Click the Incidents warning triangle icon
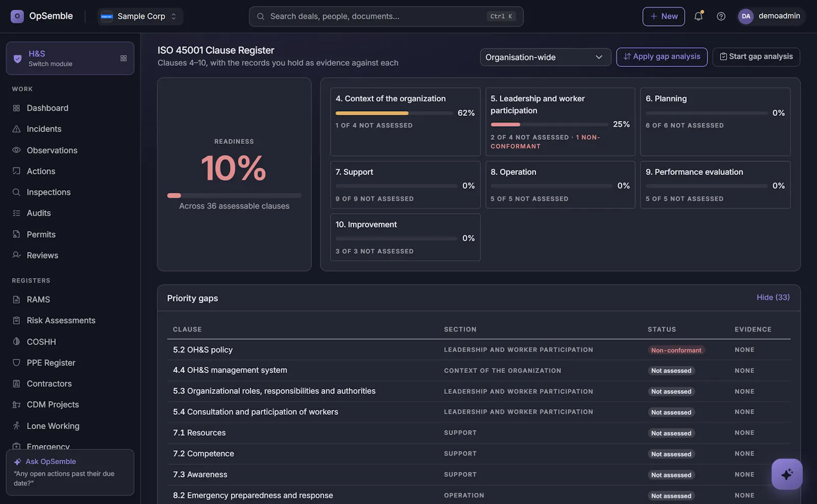This screenshot has height=504, width=817. pos(16,129)
